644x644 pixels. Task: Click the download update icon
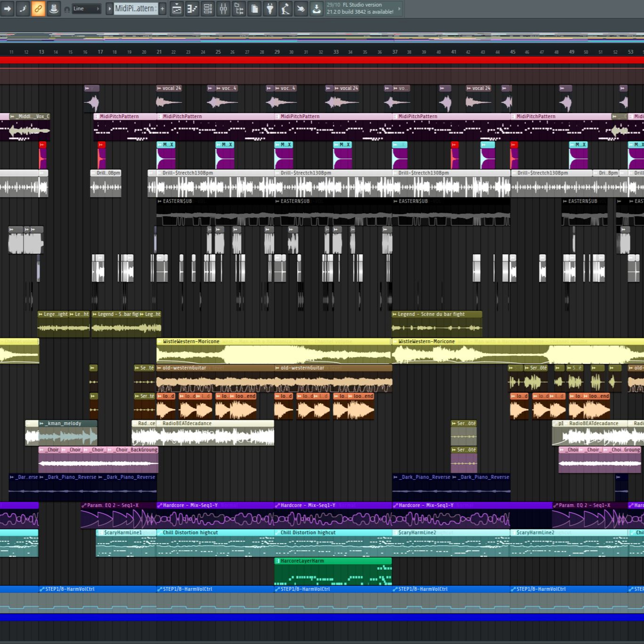(x=316, y=9)
